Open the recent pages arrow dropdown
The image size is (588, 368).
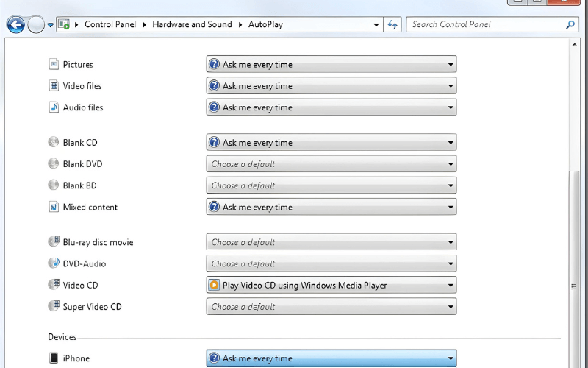pos(50,25)
